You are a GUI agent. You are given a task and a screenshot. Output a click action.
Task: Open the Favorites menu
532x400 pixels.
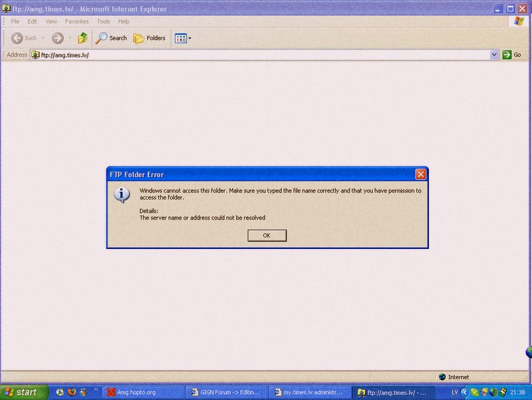point(76,21)
